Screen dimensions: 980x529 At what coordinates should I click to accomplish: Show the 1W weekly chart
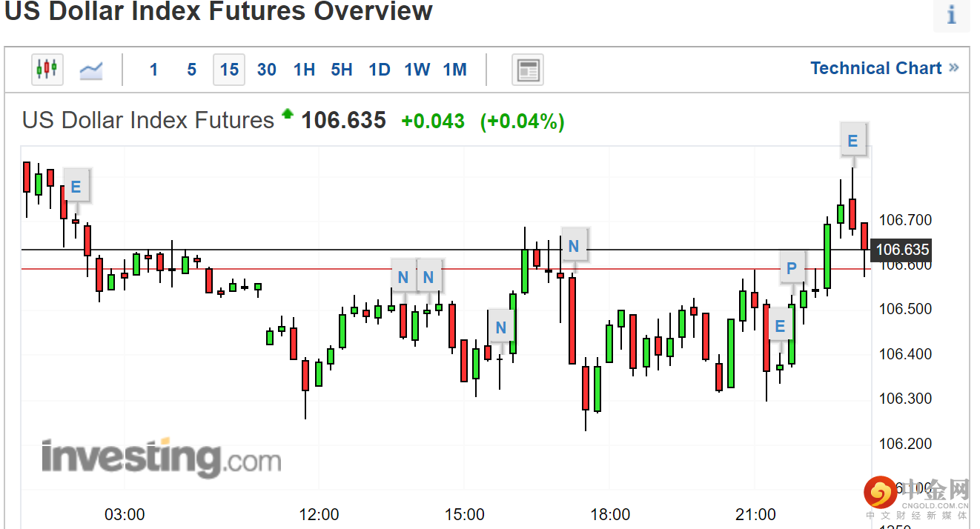pyautogui.click(x=417, y=70)
